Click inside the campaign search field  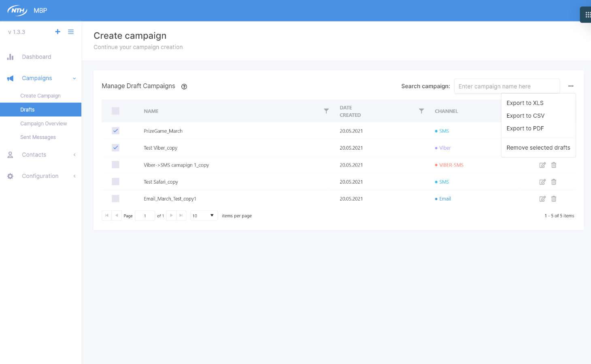507,86
